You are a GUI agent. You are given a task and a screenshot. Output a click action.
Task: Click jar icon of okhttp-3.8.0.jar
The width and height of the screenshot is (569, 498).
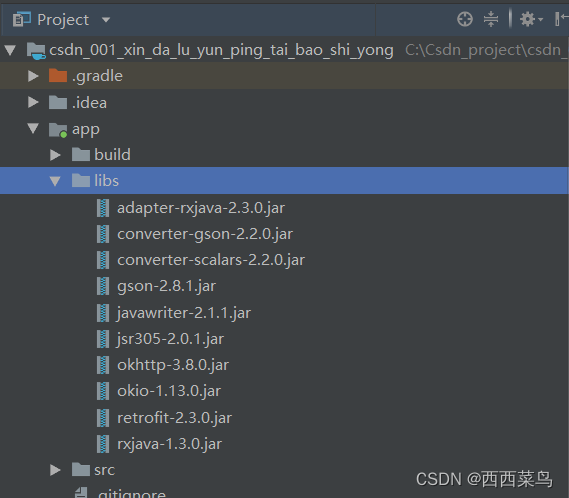[x=103, y=365]
